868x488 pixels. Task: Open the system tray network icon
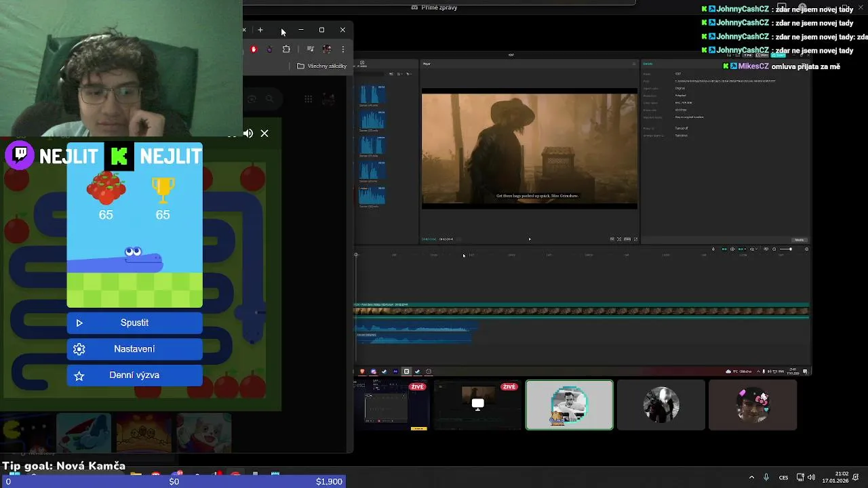click(x=800, y=477)
